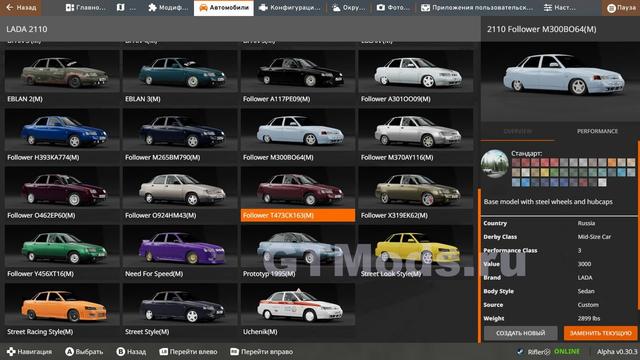Open the Окружение weather tab
640x360 pixels.
348,8
